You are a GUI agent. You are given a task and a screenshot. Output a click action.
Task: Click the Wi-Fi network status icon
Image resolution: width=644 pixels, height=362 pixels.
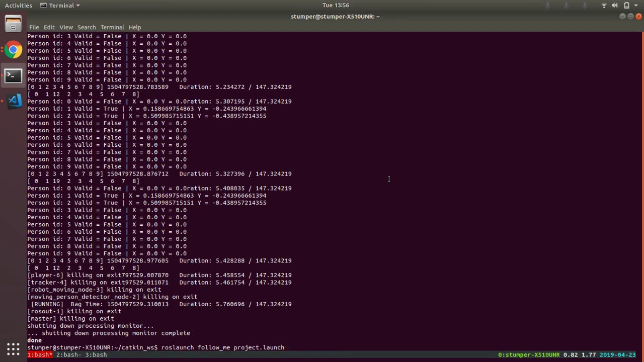[604, 5]
